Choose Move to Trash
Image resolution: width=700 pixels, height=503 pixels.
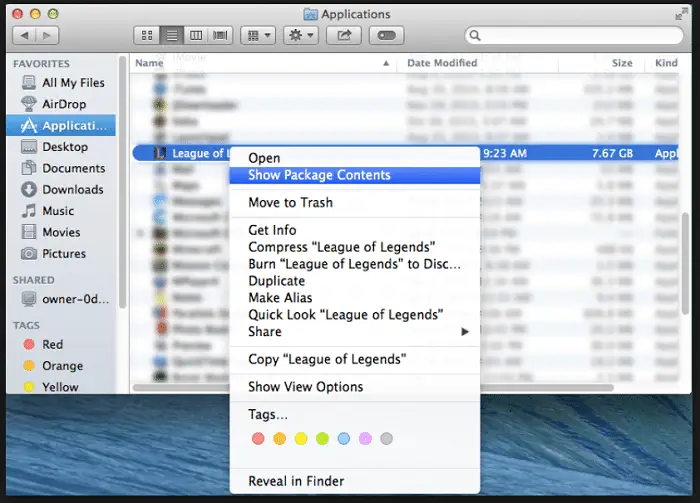pyautogui.click(x=354, y=203)
